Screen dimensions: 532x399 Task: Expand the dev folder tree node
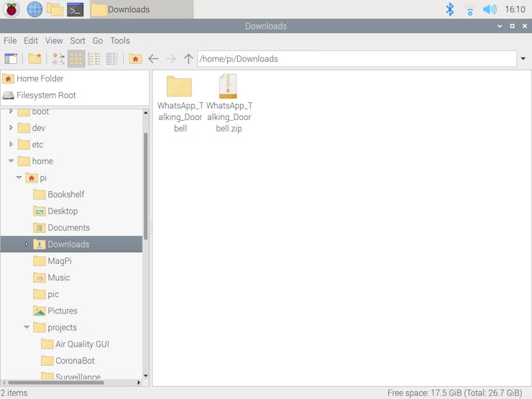(11, 127)
